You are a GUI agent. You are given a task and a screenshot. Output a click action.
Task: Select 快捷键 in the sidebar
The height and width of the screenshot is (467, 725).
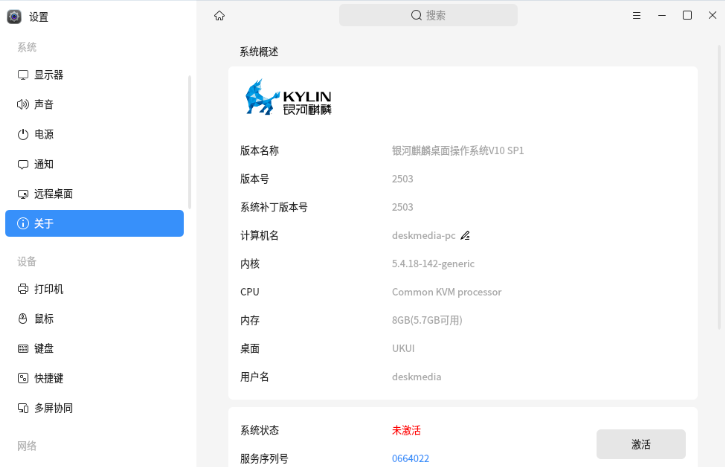(x=94, y=378)
